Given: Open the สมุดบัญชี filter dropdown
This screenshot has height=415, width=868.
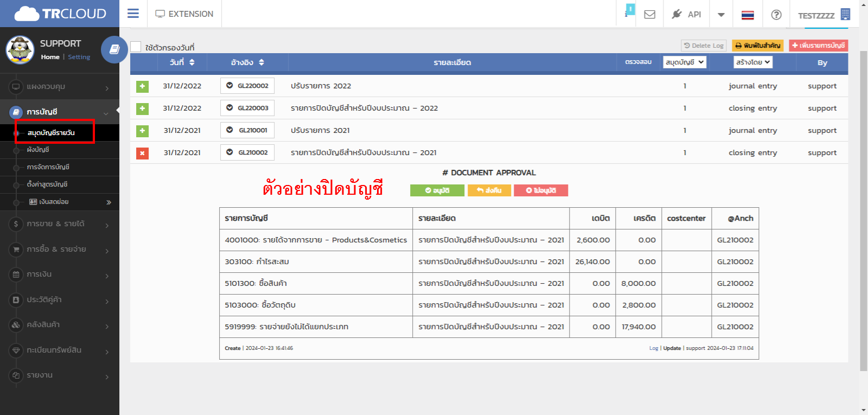Looking at the screenshot, I should point(685,62).
